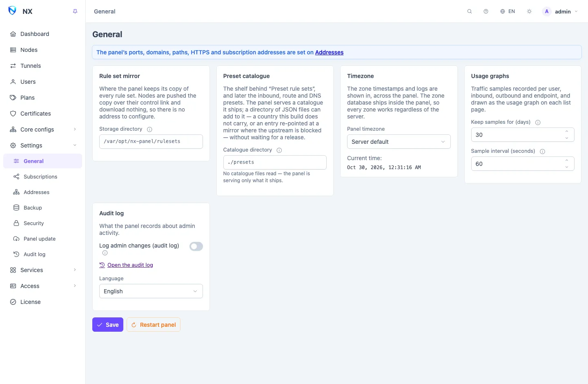
Task: Show info for Catalogue directory
Action: 279,150
